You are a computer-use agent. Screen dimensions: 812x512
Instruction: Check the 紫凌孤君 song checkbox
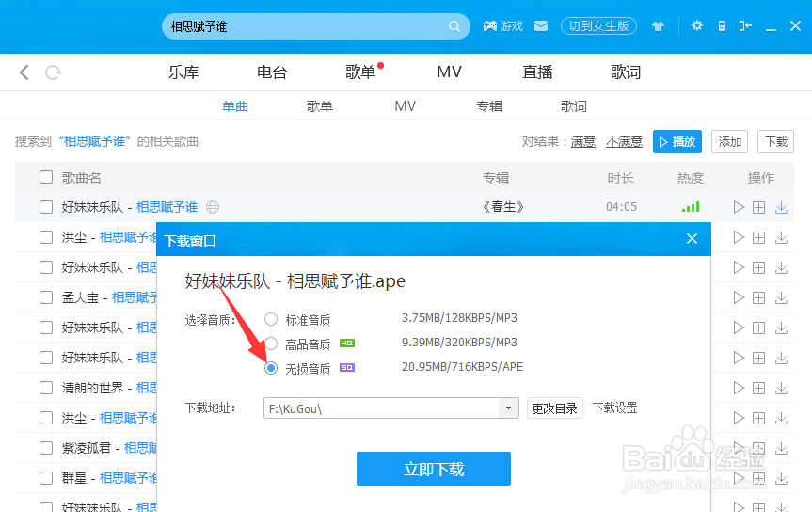pos(46,448)
